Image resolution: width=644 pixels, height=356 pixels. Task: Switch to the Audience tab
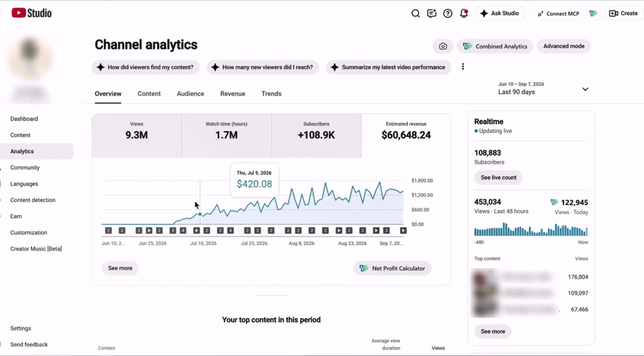191,94
